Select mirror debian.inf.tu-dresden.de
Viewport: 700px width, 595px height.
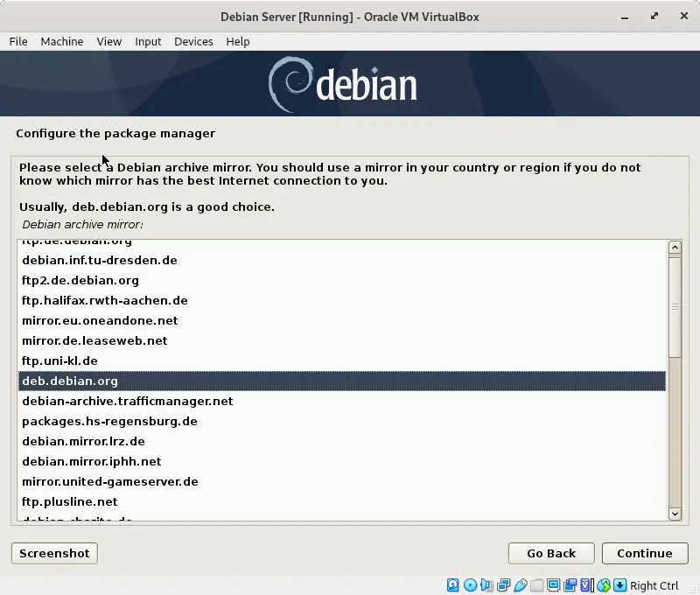(342, 260)
